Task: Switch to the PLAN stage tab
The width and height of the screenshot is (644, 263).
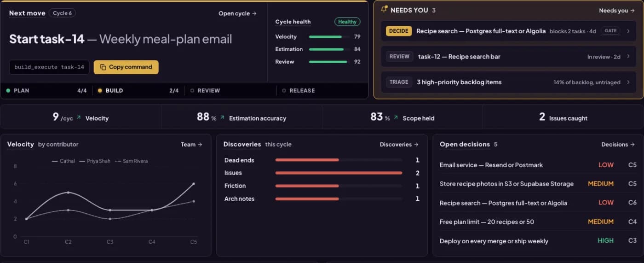Action: (46, 91)
